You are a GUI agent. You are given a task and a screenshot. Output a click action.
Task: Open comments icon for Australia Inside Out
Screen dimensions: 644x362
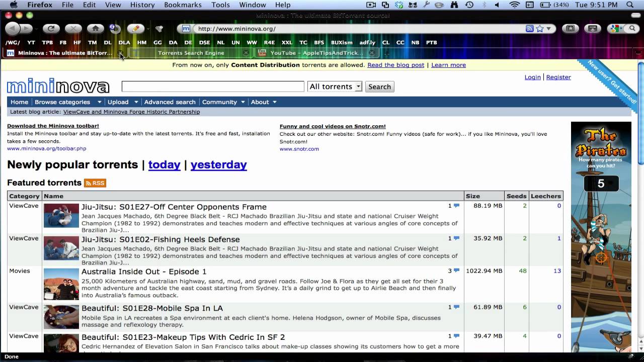[456, 271]
